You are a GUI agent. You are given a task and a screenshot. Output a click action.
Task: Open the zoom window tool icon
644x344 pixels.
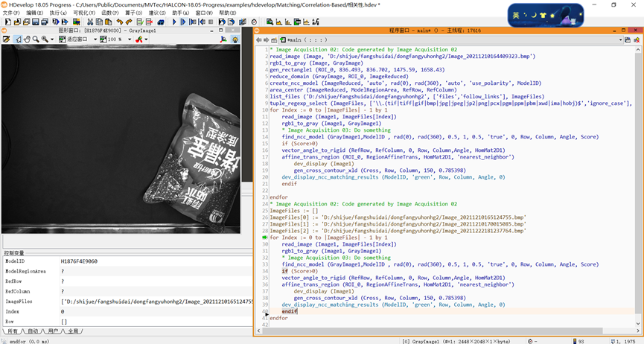click(270, 22)
